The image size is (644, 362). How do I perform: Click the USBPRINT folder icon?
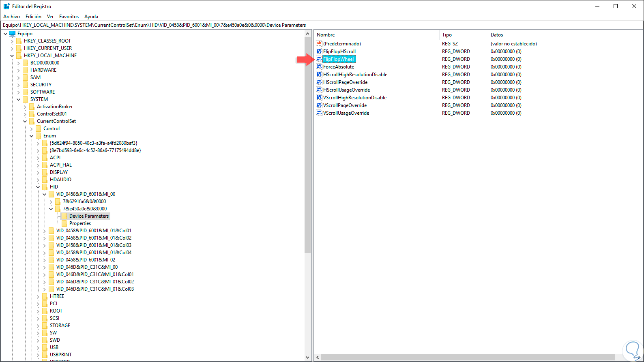click(45, 355)
